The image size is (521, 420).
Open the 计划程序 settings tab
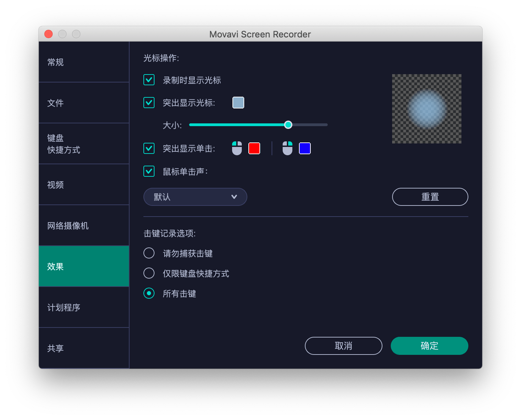tap(84, 307)
